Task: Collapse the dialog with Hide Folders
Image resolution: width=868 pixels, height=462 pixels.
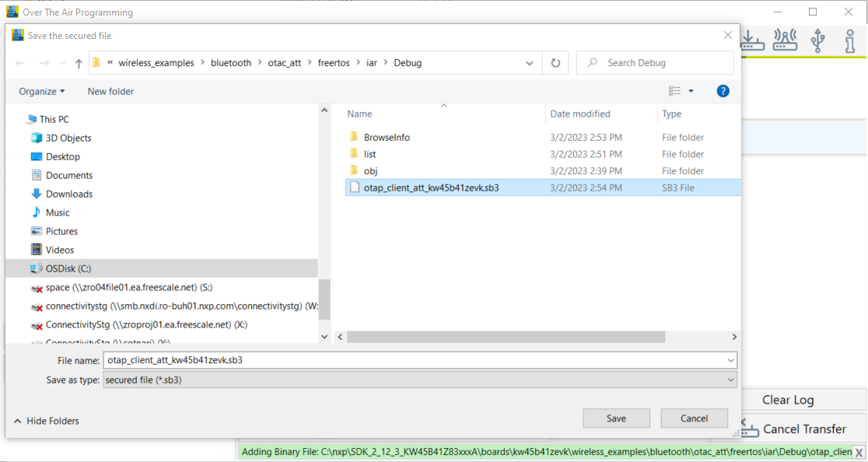Action: (45, 420)
